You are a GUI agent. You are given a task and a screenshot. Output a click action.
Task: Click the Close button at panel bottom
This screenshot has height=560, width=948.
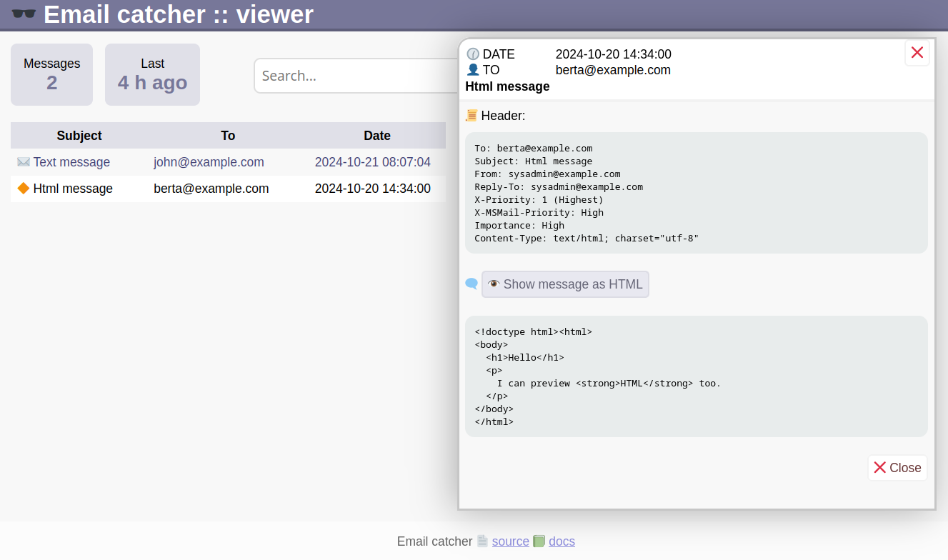coord(897,468)
